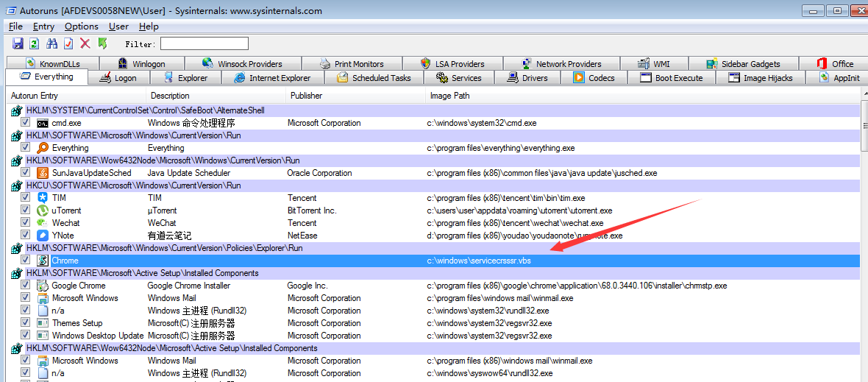868x382 pixels.
Task: Click inside the Filter text box
Action: tap(204, 43)
